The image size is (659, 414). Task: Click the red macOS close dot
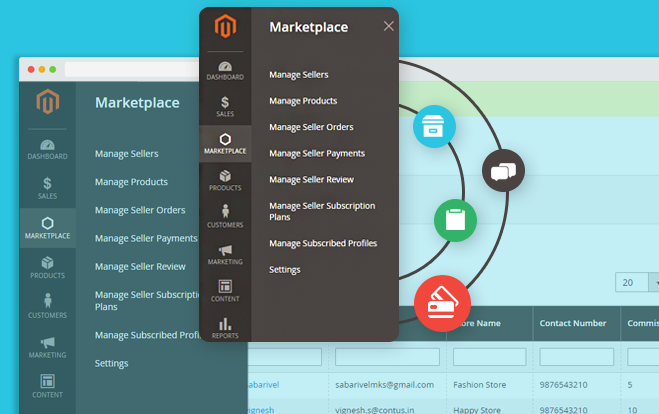click(x=31, y=69)
